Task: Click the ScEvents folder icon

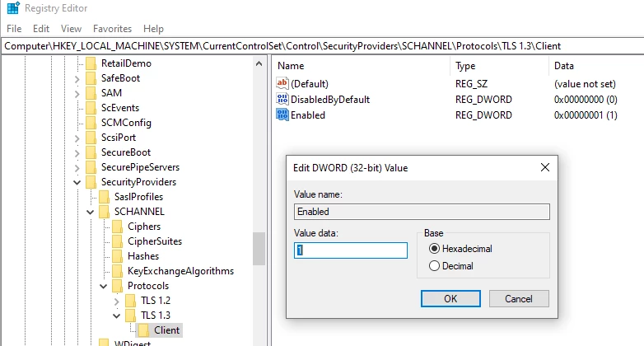Action: coord(91,108)
